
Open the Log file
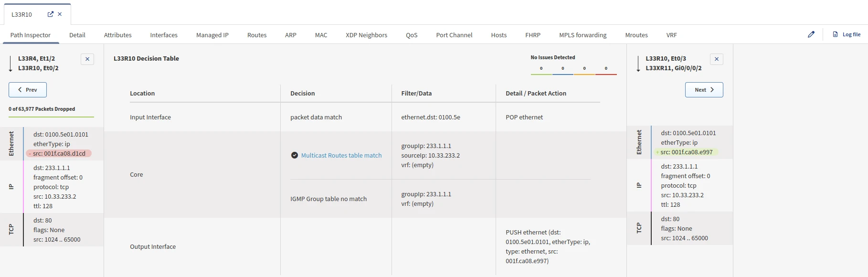(847, 34)
